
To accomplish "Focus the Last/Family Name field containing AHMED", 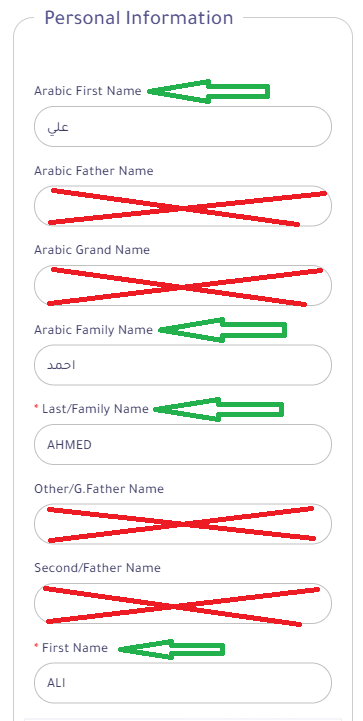I will point(183,445).
